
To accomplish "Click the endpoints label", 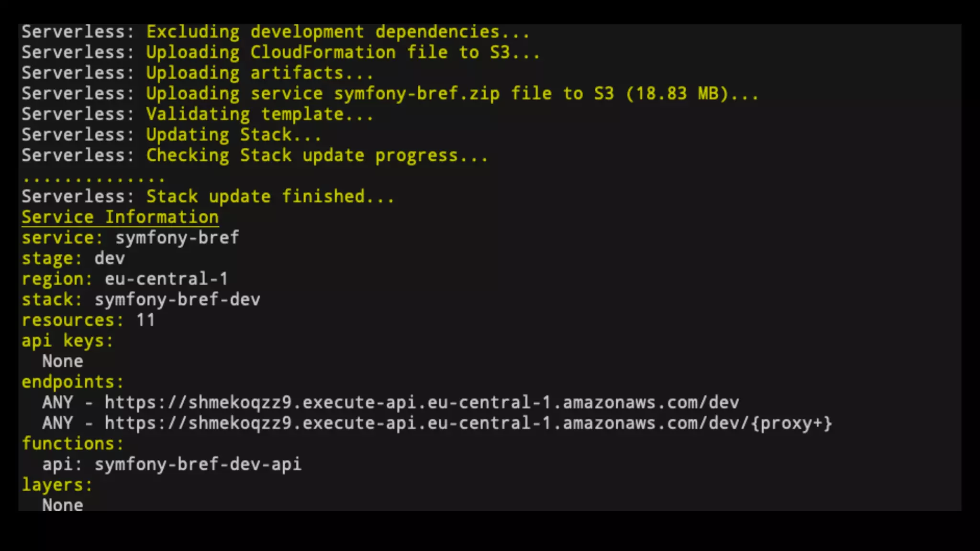I will point(73,382).
